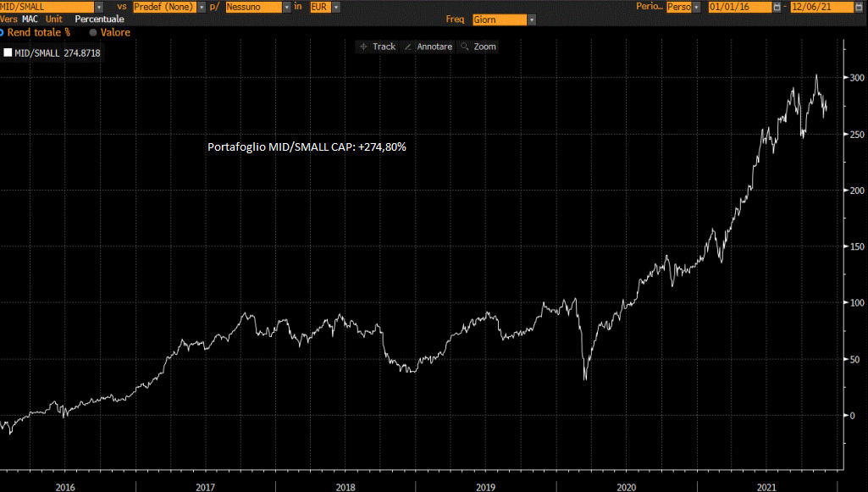Click the Percentuale unit label

[99, 19]
